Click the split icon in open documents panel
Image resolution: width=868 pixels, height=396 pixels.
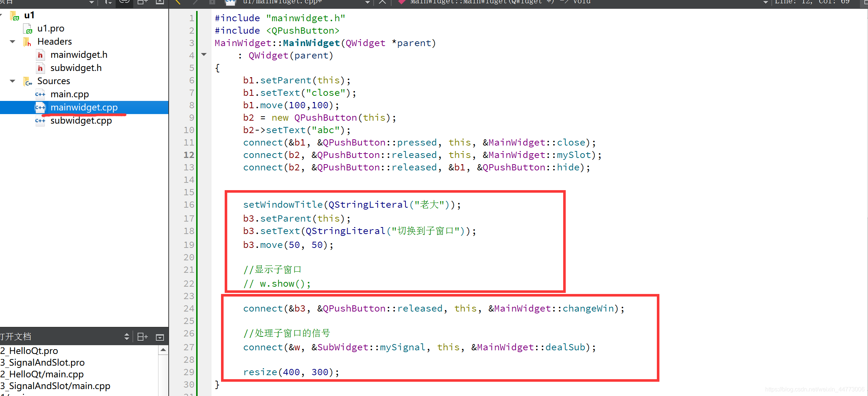pos(142,337)
